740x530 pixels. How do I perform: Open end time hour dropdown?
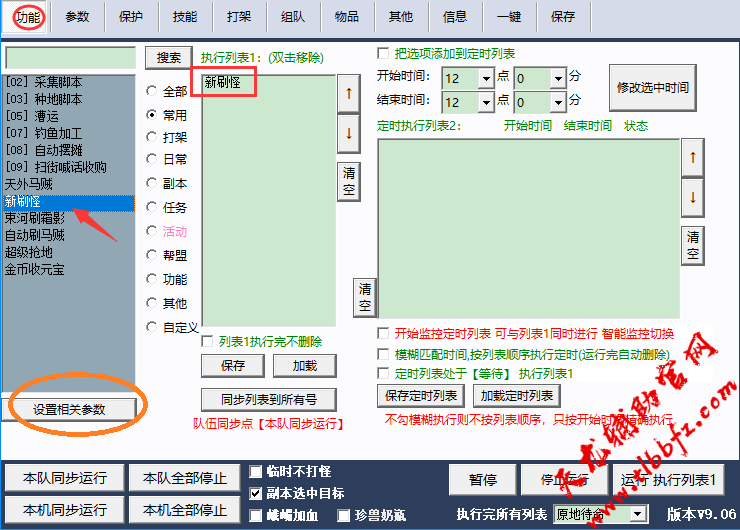[486, 102]
